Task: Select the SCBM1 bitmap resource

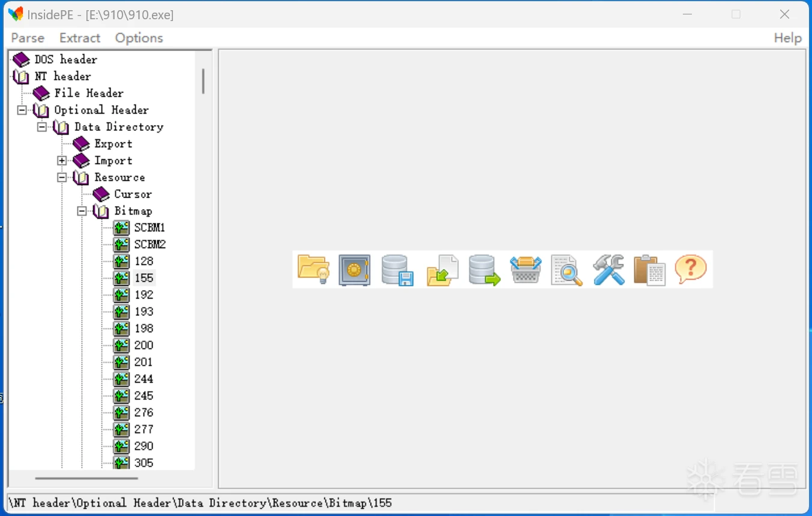Action: (x=149, y=228)
